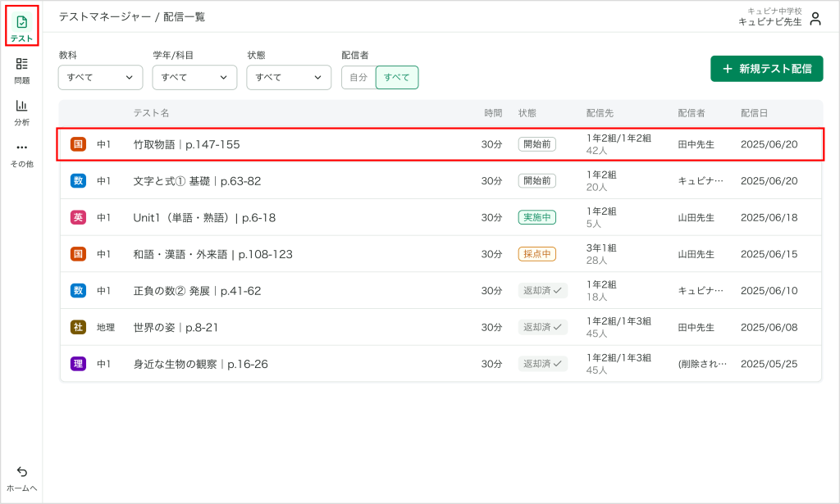This screenshot has width=840, height=504.
Task: Click 山田先生 on Unit1 row
Action: 696,218
